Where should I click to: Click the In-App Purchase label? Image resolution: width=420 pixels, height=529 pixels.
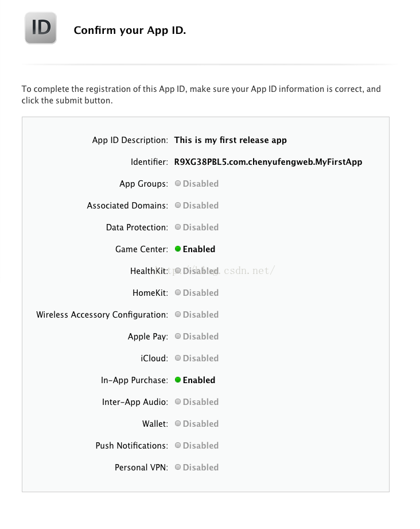pyautogui.click(x=134, y=380)
